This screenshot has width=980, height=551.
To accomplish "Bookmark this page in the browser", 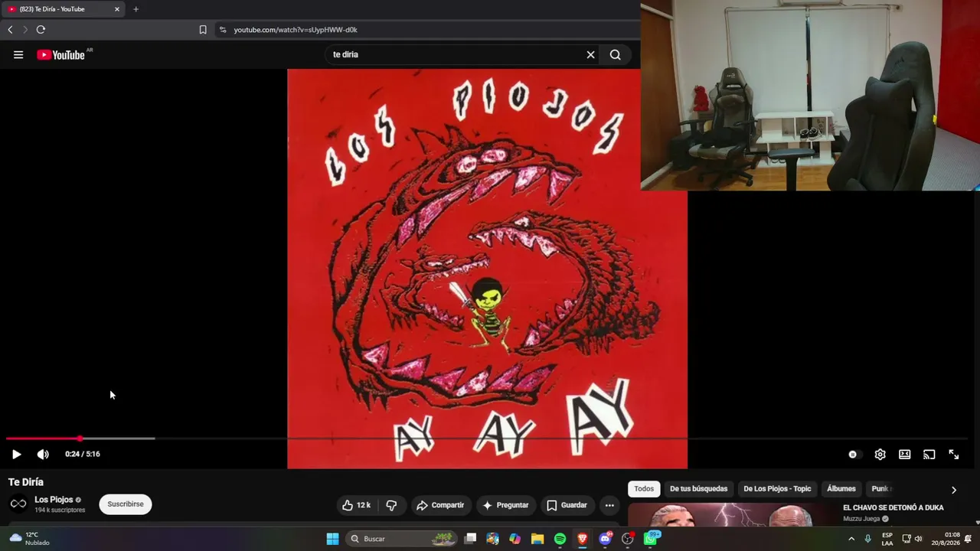I will coord(203,30).
